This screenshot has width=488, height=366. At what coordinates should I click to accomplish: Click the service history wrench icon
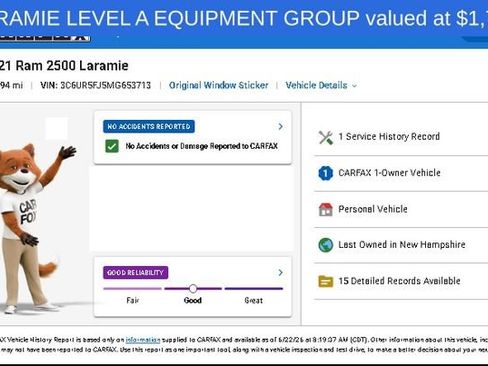point(326,137)
